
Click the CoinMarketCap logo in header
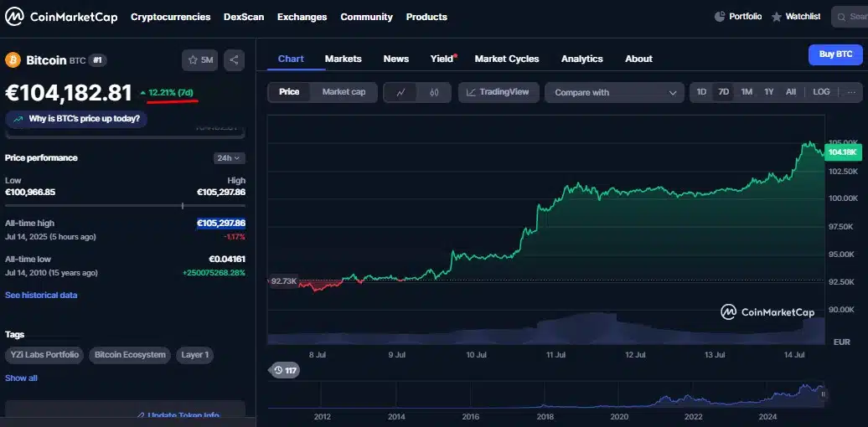[x=61, y=17]
